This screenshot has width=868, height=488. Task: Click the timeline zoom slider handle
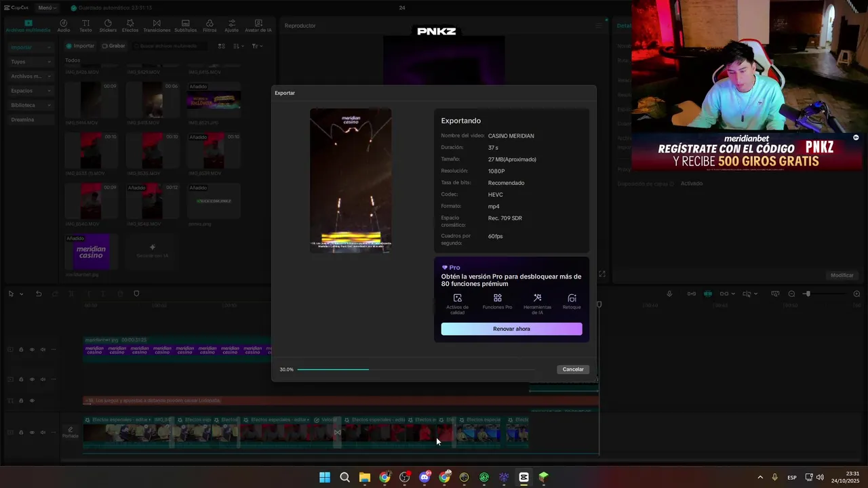click(807, 294)
